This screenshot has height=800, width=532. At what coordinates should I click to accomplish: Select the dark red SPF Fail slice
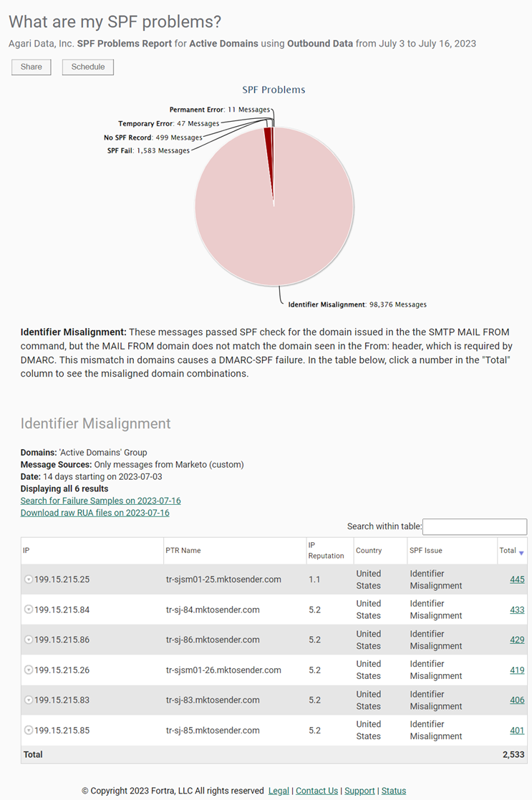269,148
